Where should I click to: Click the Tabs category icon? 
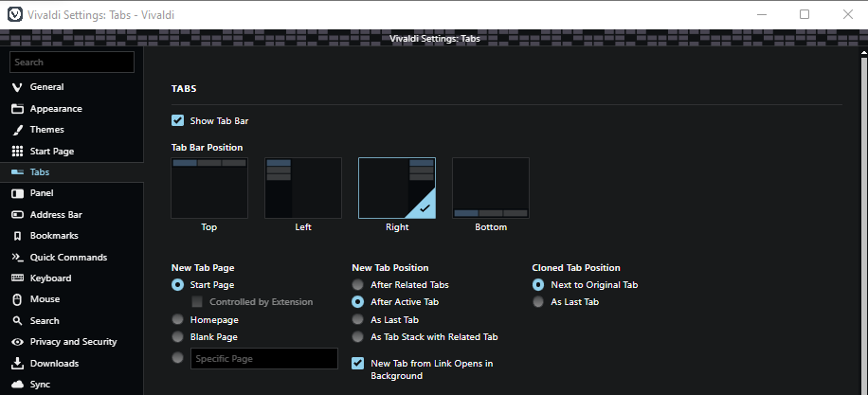point(18,172)
